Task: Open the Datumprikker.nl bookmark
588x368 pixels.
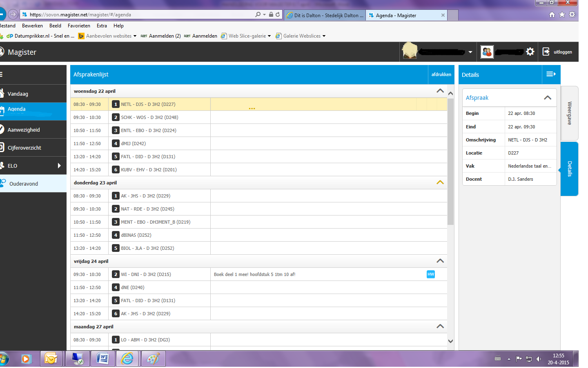Action: tap(40, 36)
